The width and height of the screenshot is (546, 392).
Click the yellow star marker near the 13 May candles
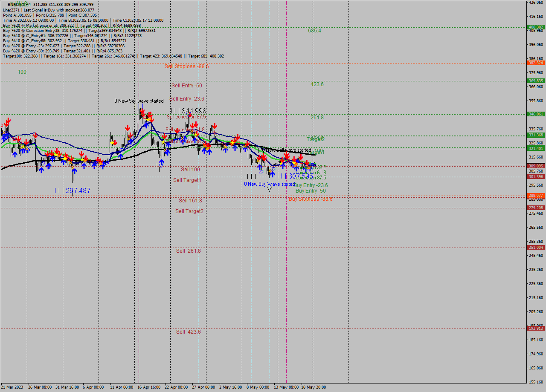294,162
